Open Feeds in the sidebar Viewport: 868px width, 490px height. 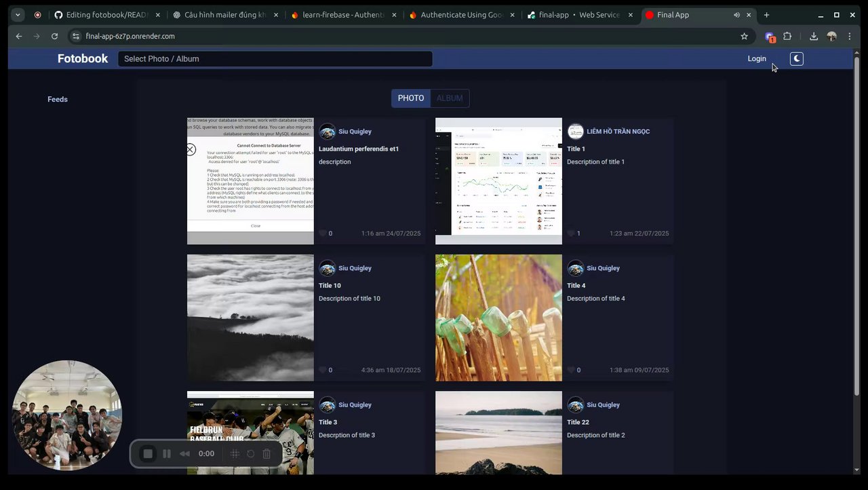pyautogui.click(x=58, y=99)
